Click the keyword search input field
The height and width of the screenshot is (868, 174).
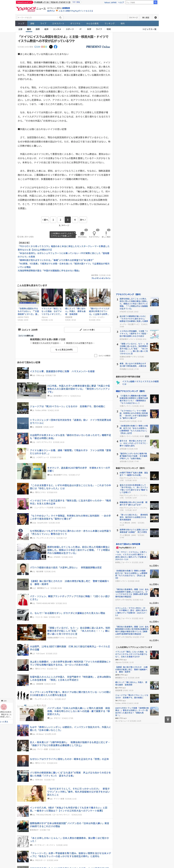pos(37,18)
